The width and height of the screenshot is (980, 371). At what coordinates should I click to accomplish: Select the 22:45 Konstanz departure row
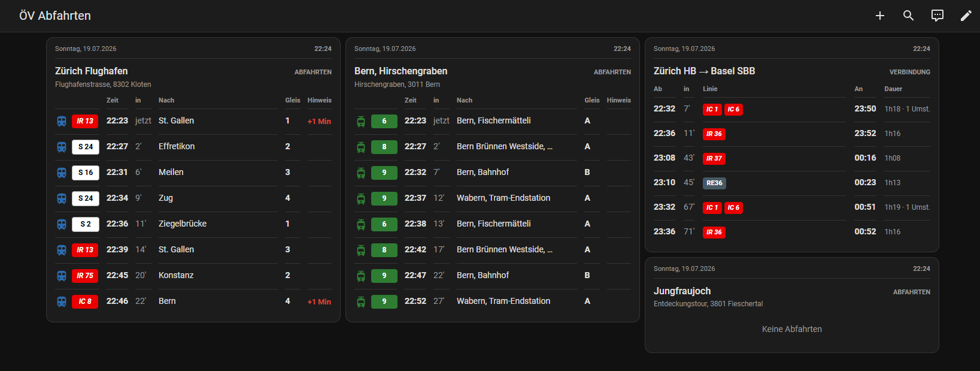193,276
